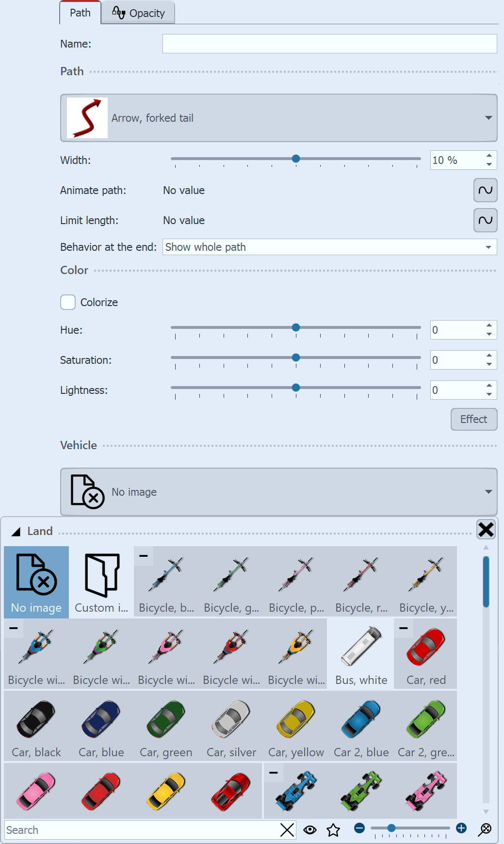Switch to the Path tab

click(x=80, y=13)
